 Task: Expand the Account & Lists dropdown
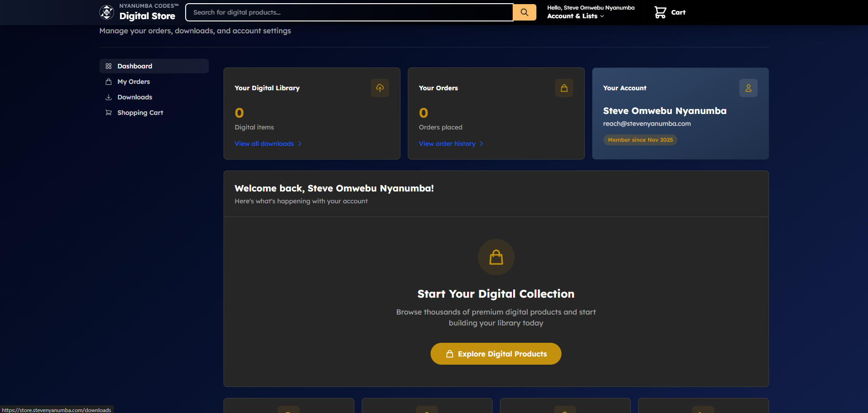(576, 16)
